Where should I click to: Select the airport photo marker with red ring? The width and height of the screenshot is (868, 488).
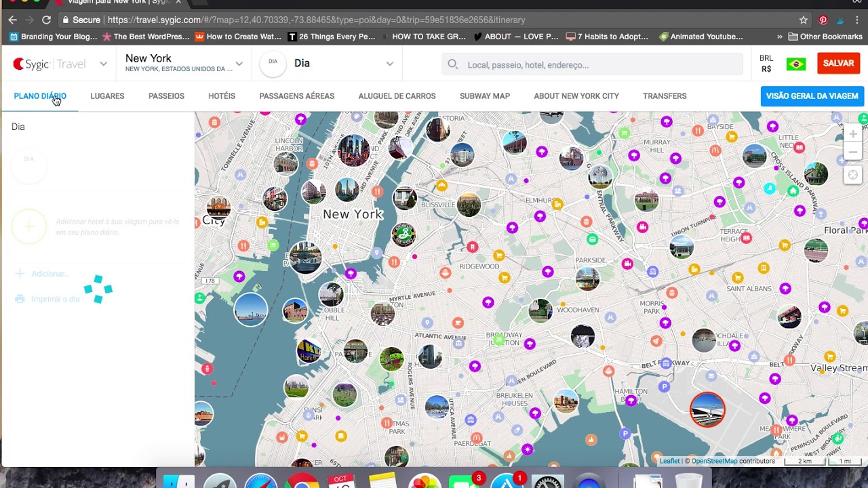coord(707,409)
